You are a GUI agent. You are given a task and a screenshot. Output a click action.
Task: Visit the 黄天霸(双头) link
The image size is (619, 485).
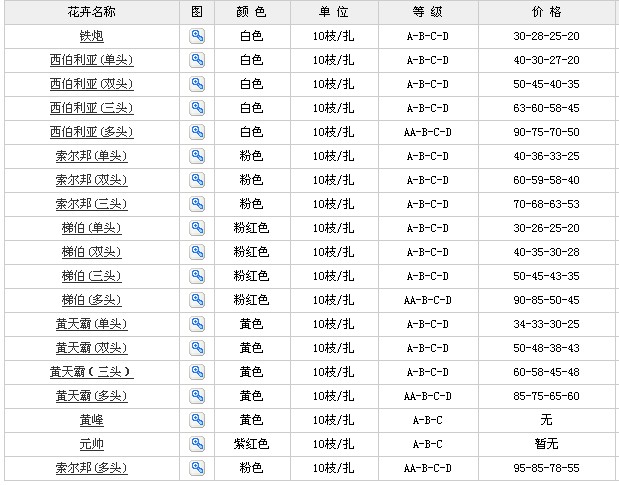point(92,348)
